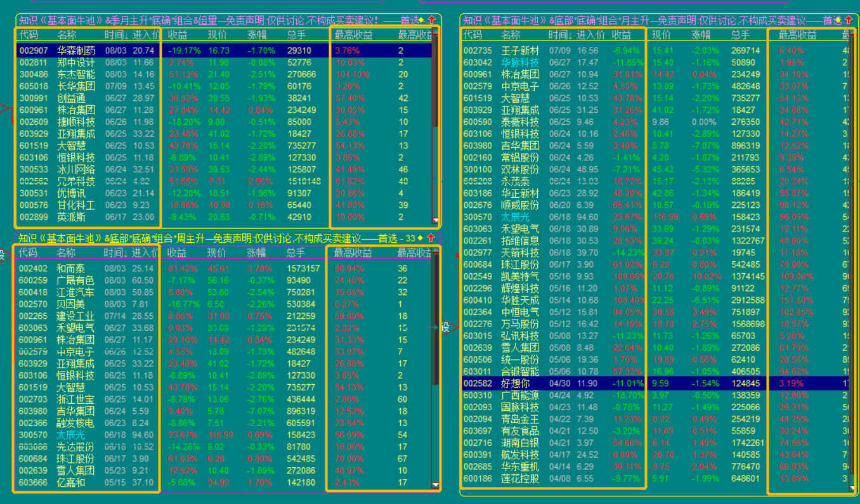
Task: Select 建设工业 stock row
Action: 225,316
